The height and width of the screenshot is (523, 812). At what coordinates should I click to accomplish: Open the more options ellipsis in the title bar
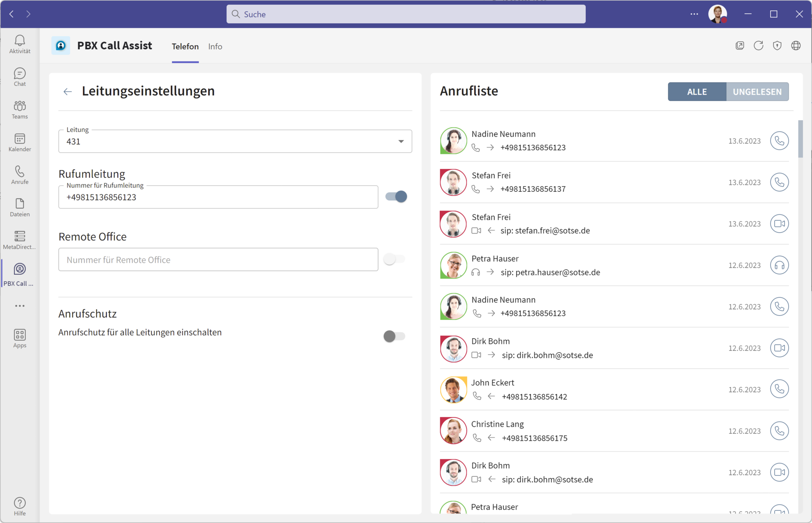(x=694, y=14)
